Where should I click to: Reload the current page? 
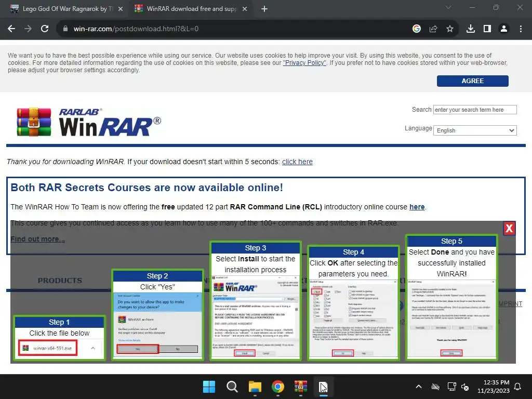pos(45,29)
